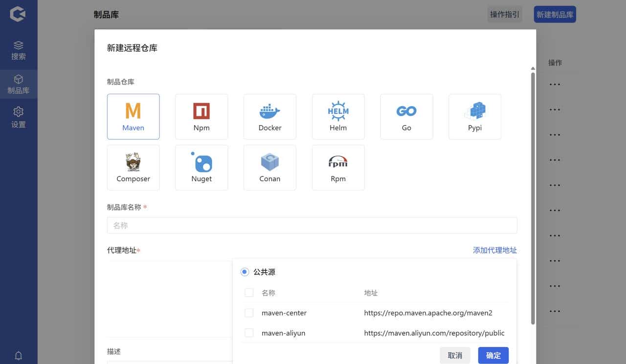626x364 pixels.
Task: Cancel proxy selection with 取消 button
Action: coord(455,355)
